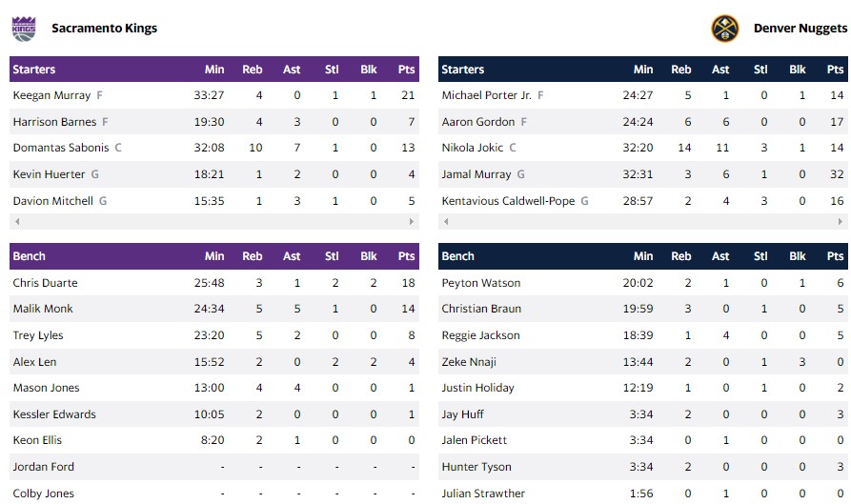Open Jamal Murray's player profile
This screenshot has width=851, height=504.
click(x=476, y=174)
